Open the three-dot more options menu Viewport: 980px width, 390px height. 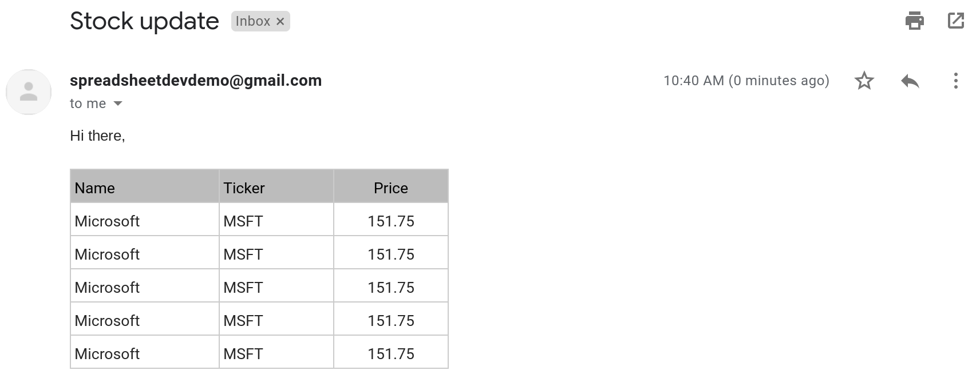(x=955, y=81)
